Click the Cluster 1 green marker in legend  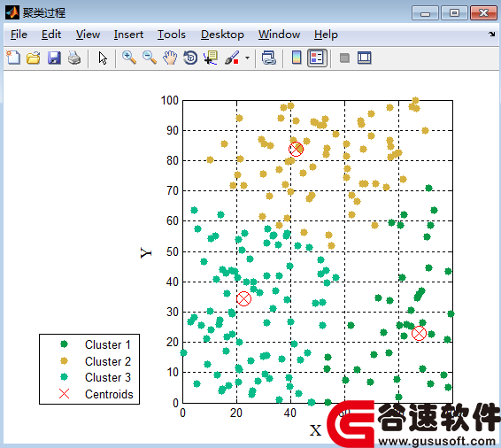64,344
